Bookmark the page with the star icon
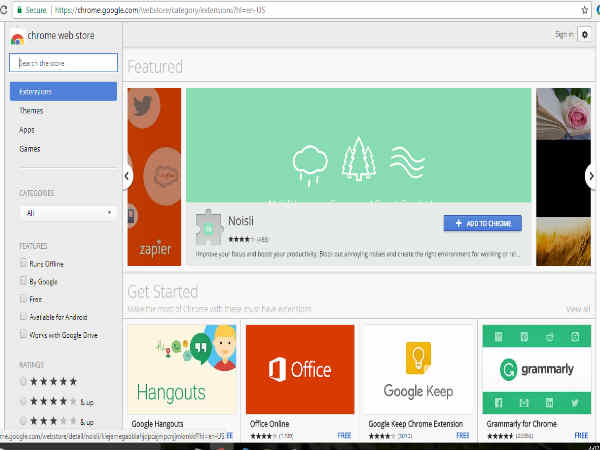 [584, 10]
